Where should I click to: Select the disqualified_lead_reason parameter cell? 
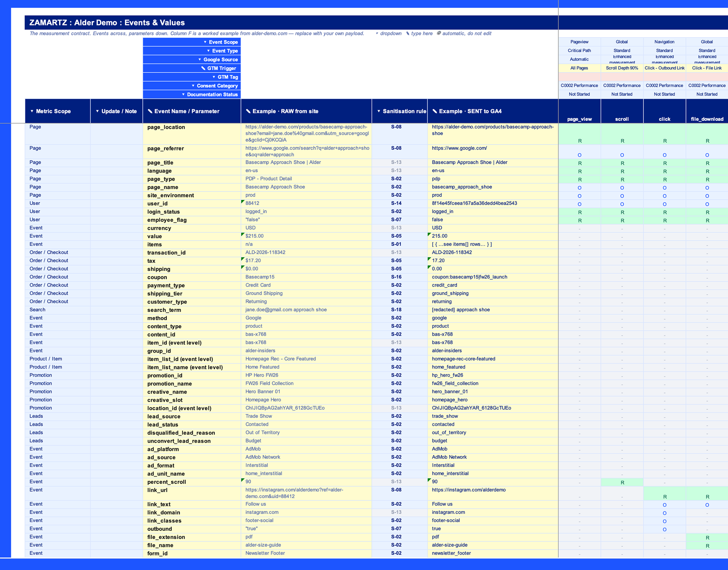point(192,433)
